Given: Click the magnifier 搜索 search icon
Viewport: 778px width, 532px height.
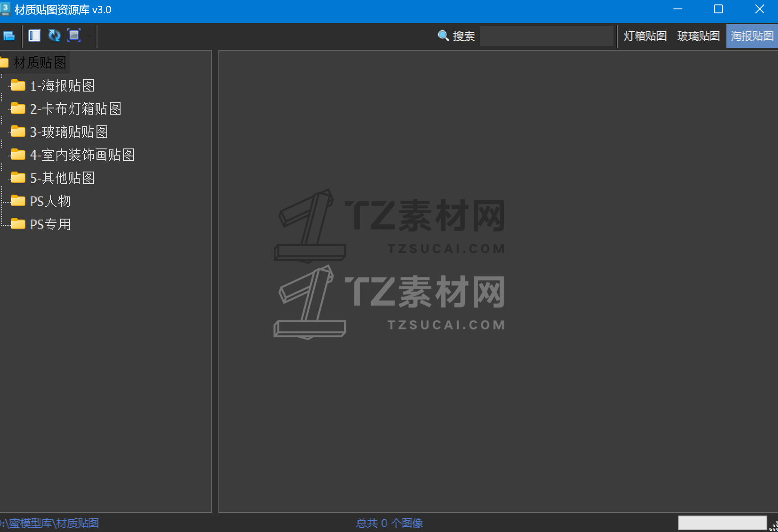Looking at the screenshot, I should tap(443, 36).
